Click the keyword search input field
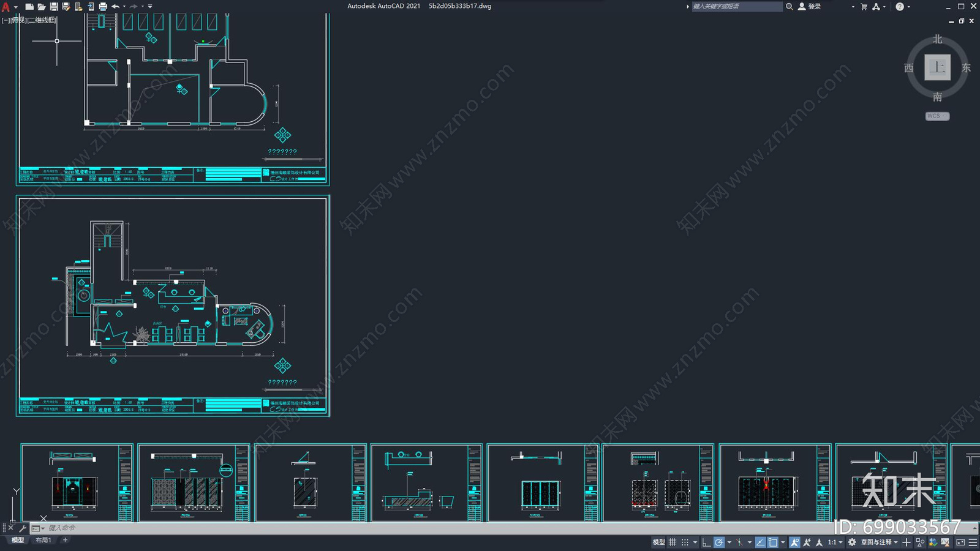Screen dimensions: 980x551 tap(737, 7)
